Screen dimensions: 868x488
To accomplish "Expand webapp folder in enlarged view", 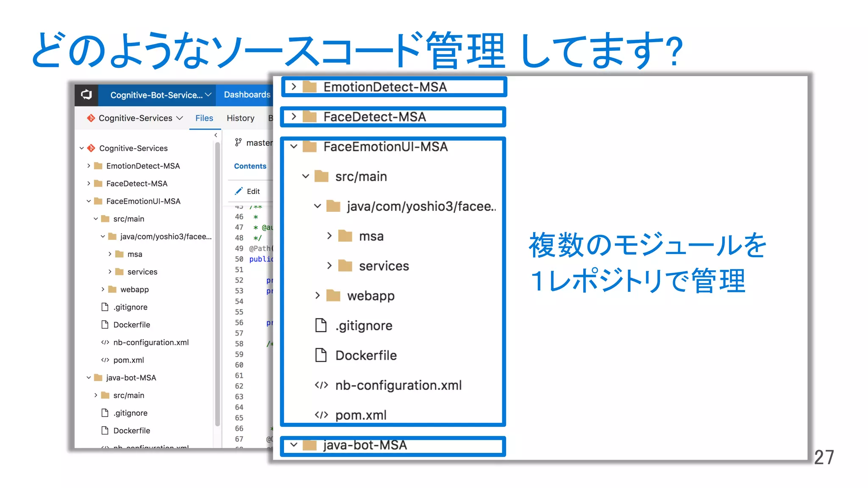I will 317,296.
